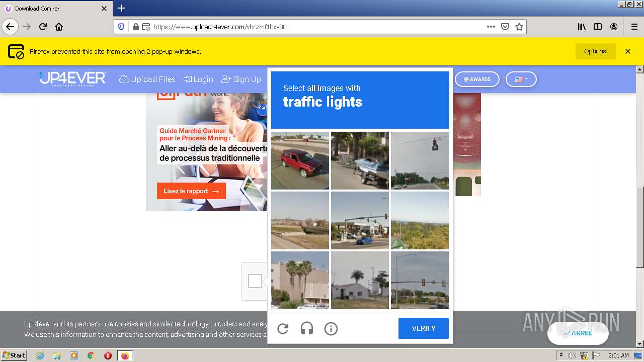Click Lisez le rapport ad button
Image resolution: width=644 pixels, height=362 pixels.
click(191, 191)
